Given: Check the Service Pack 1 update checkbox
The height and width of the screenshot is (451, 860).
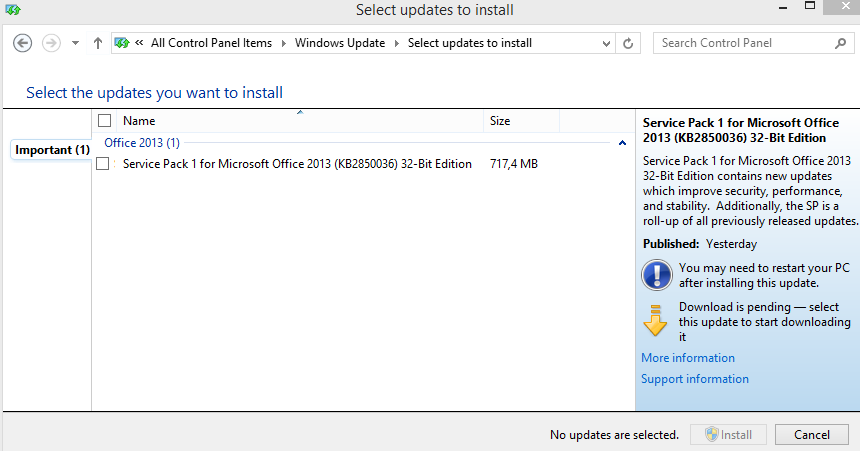Looking at the screenshot, I should [x=102, y=164].
